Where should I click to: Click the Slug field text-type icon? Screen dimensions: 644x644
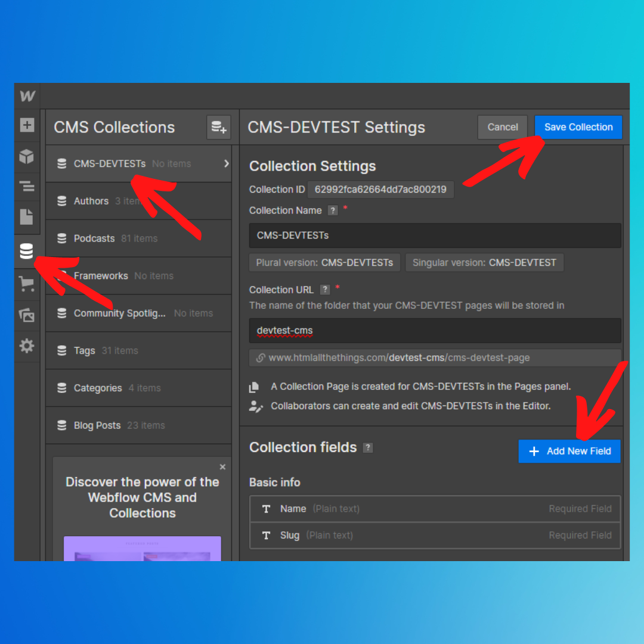(x=266, y=535)
